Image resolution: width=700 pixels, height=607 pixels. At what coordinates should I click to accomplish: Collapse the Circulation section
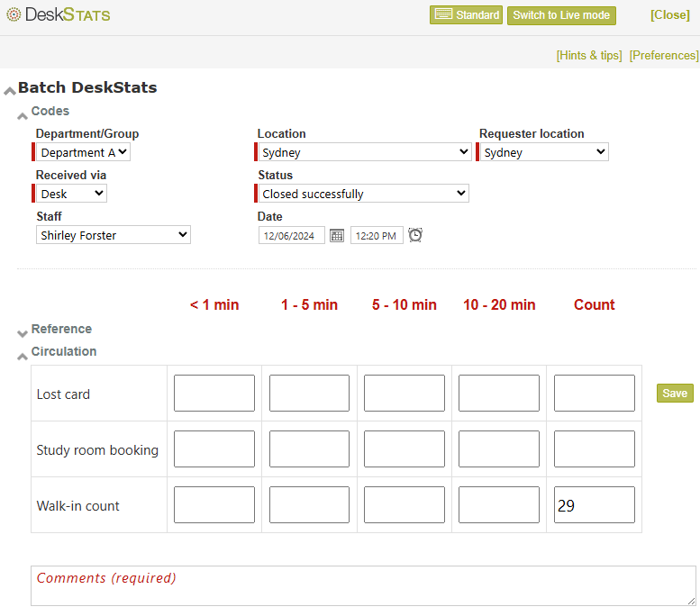point(23,356)
